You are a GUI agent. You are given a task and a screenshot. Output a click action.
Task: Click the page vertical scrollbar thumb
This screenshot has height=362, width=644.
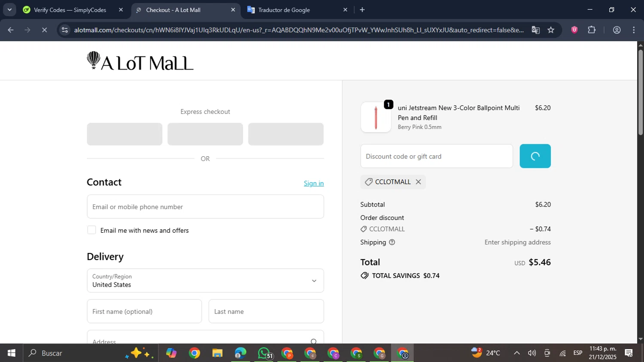pos(641,92)
